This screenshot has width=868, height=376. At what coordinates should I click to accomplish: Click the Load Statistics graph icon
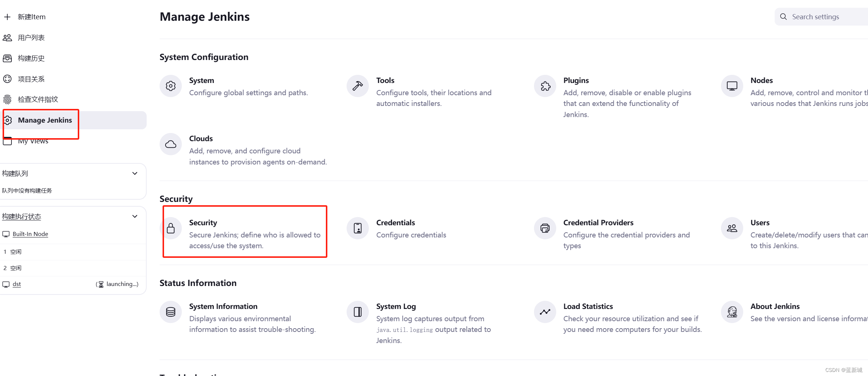pos(545,312)
